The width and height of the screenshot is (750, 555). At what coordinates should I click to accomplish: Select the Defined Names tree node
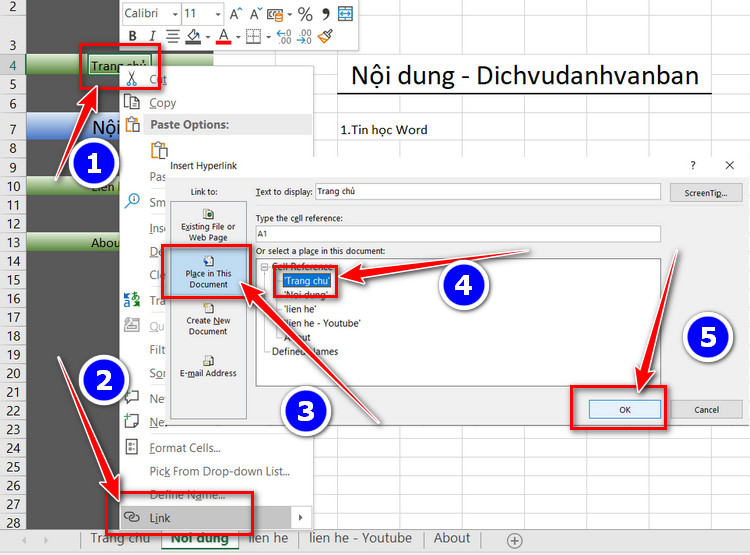coord(305,352)
